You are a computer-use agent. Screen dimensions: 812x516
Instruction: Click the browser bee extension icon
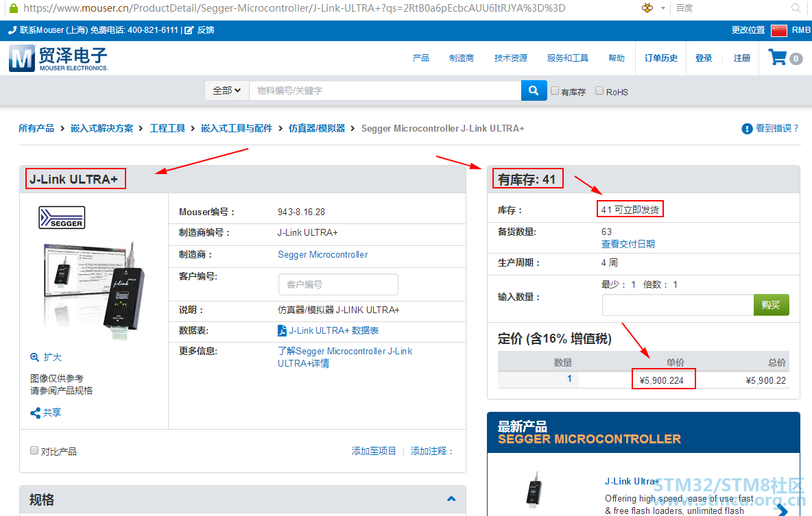pyautogui.click(x=647, y=8)
